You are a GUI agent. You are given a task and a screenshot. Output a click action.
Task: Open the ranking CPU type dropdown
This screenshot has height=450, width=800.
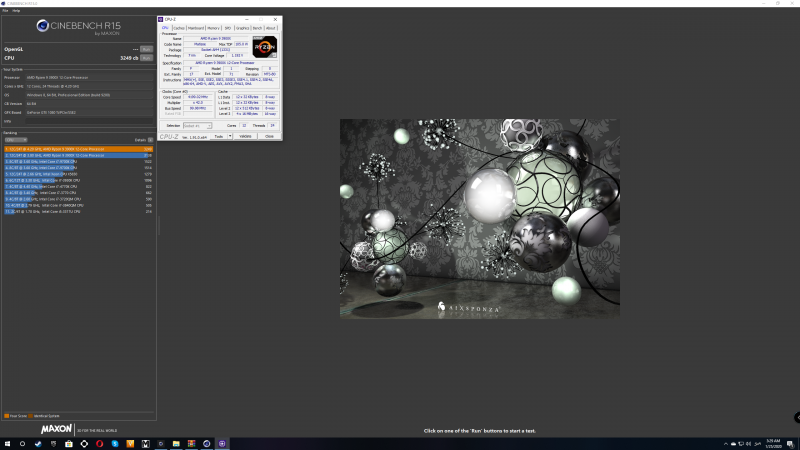14,139
